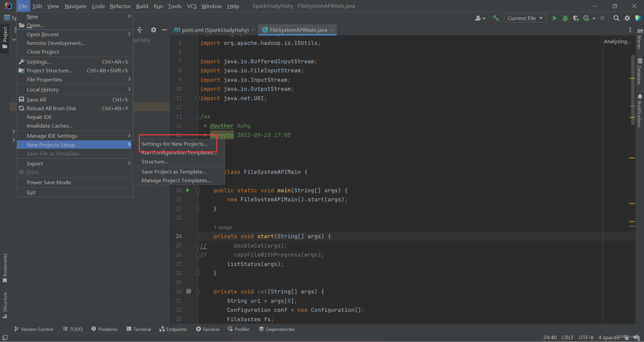Viewport: 644px width, 342px height.
Task: Expand the New submenu
Action: 75,16
